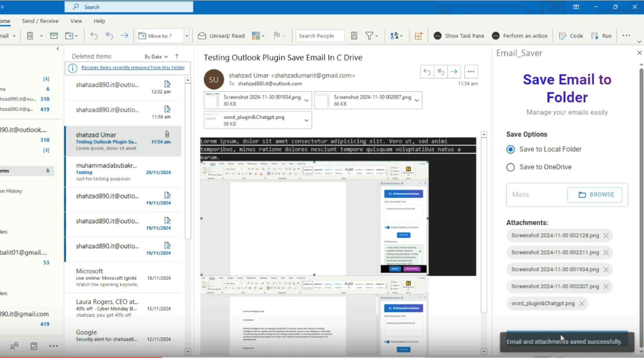Open the Laura Rogers Cyber Monday email
Viewport: 644px width, 358px height.
[123, 308]
